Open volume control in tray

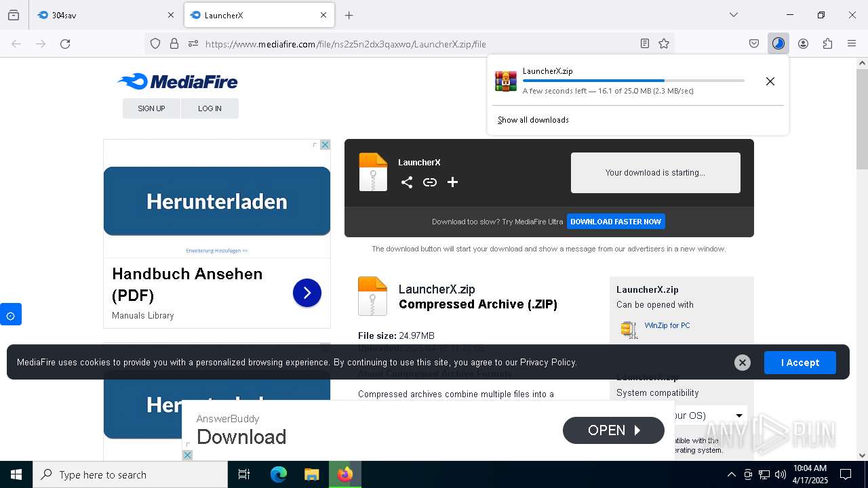pyautogui.click(x=781, y=474)
